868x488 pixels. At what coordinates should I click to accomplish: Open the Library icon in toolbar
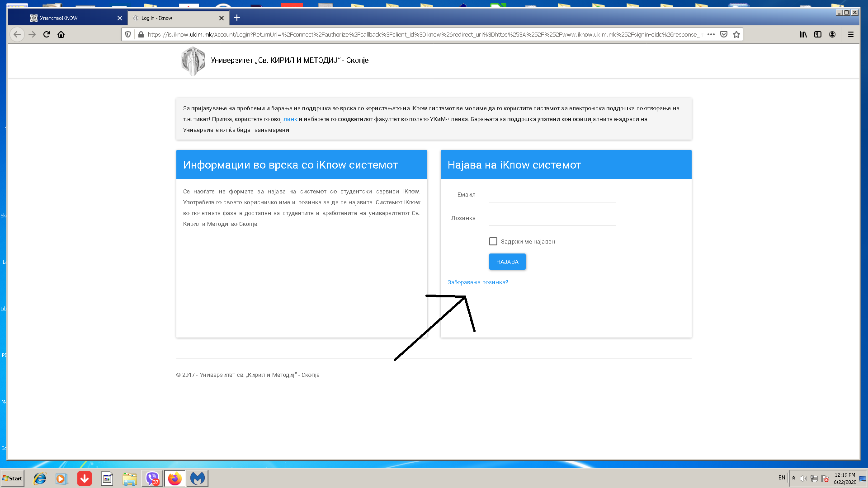803,34
